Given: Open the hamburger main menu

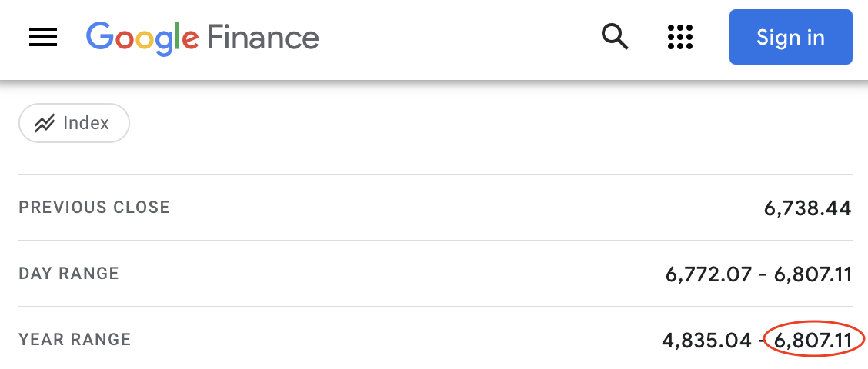Looking at the screenshot, I should pyautogui.click(x=43, y=37).
